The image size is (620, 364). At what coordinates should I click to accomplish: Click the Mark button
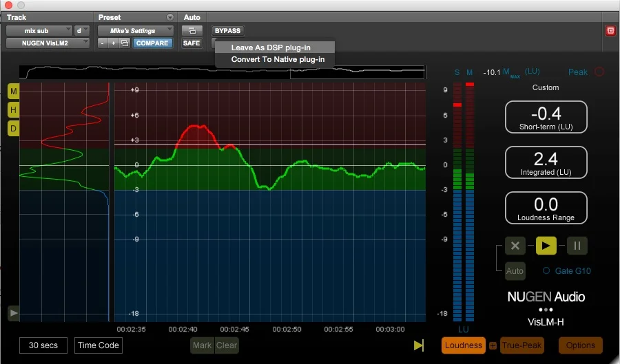coord(202,345)
